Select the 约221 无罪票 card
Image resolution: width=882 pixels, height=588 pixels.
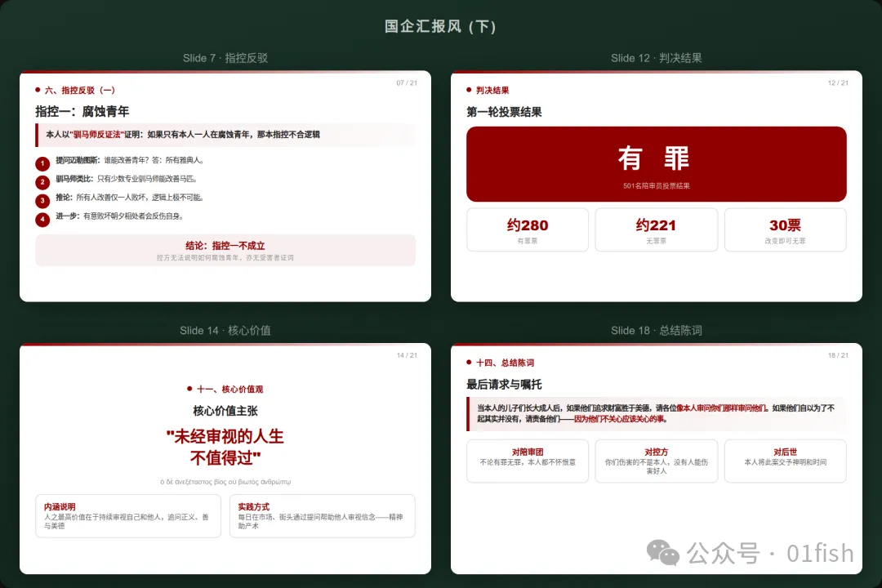point(656,229)
